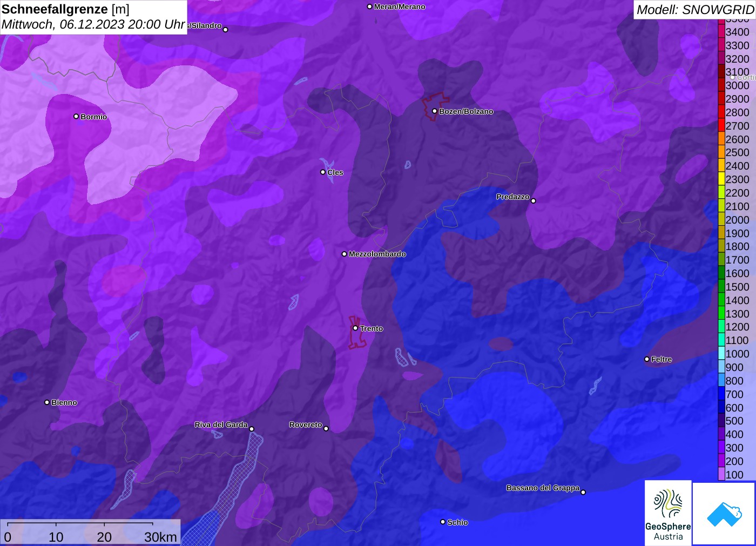The width and height of the screenshot is (756, 546).
Task: Click the date 'Mittwoch, 06.12.2023 20:00 Uhr'
Action: 93,24
